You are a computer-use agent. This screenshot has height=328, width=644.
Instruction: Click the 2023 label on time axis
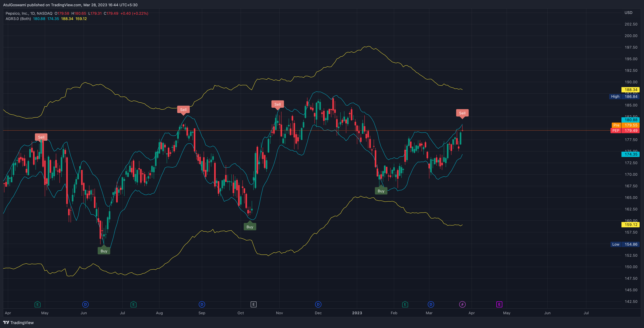pyautogui.click(x=357, y=313)
